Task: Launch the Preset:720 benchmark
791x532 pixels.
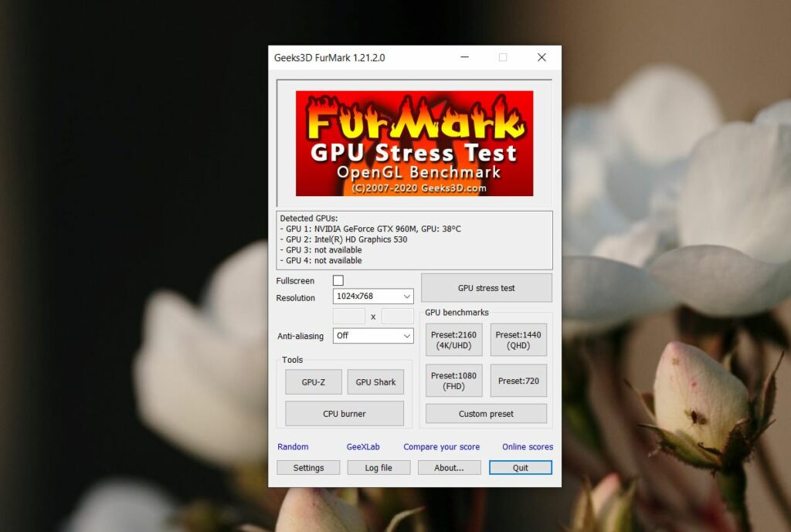Action: point(518,380)
